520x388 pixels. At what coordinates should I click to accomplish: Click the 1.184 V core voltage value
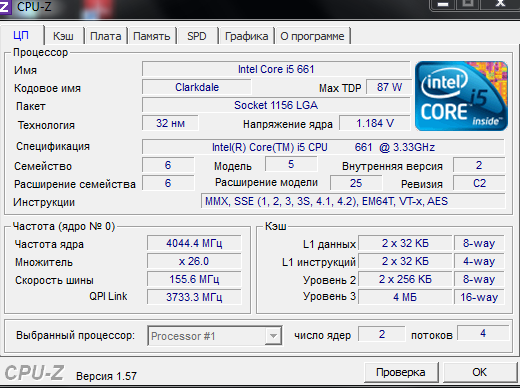[x=375, y=123]
